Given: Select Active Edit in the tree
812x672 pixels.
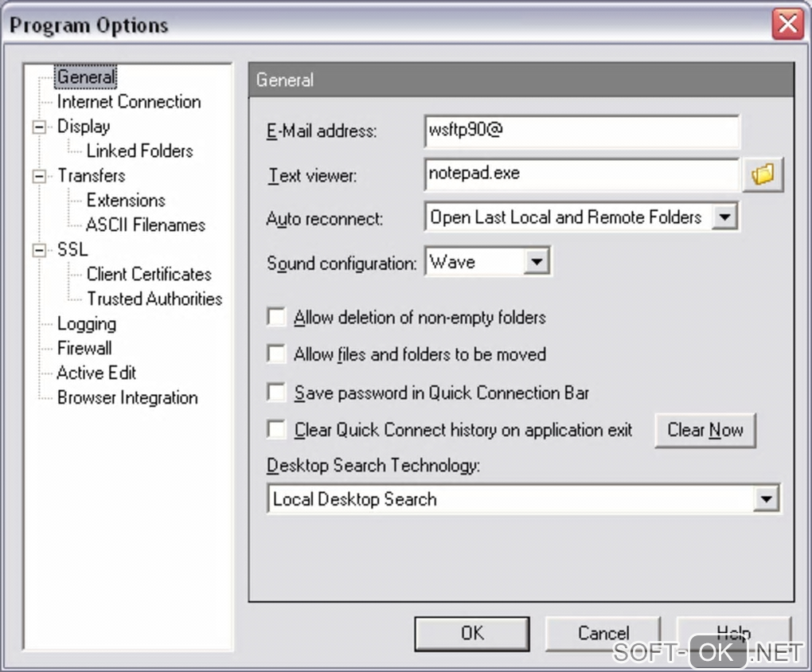Looking at the screenshot, I should tap(96, 373).
